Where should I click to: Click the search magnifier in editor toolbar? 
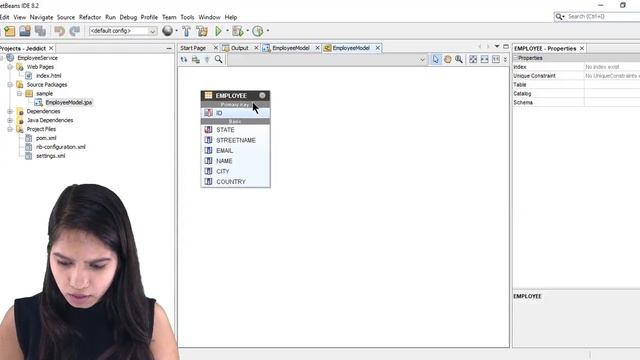tap(219, 60)
